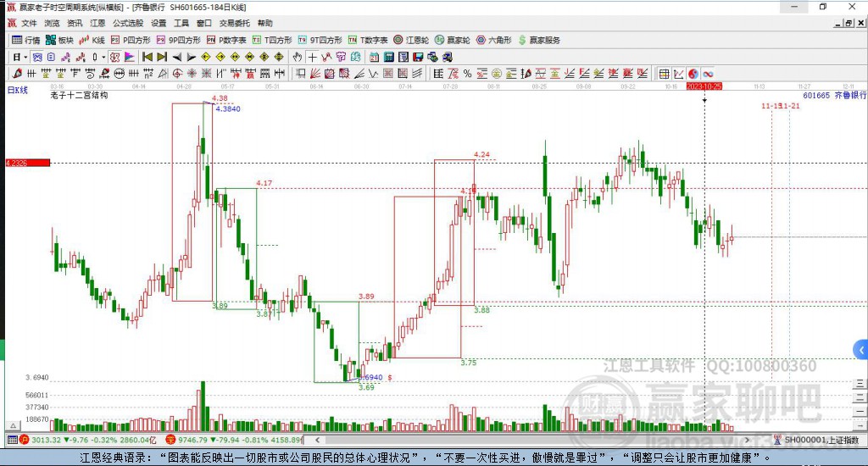Image resolution: width=868 pixels, height=466 pixels.
Task: Toggle the yin-yang toolbar button
Action: 693,74
